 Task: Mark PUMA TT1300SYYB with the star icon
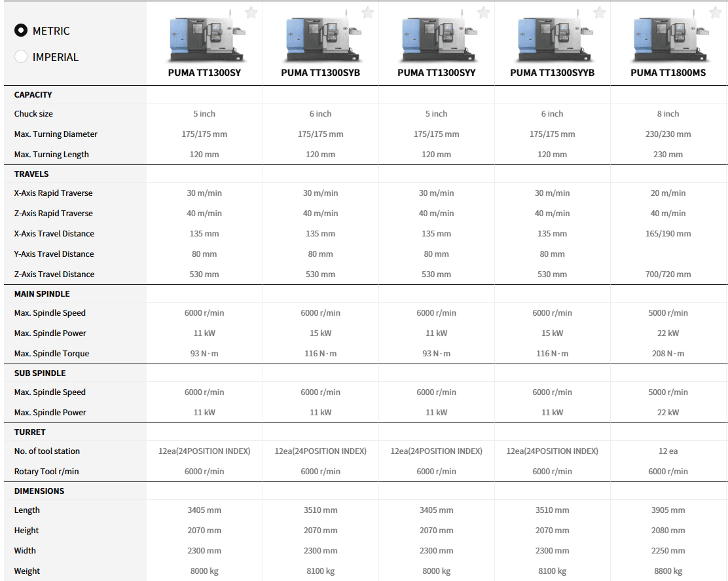point(599,12)
